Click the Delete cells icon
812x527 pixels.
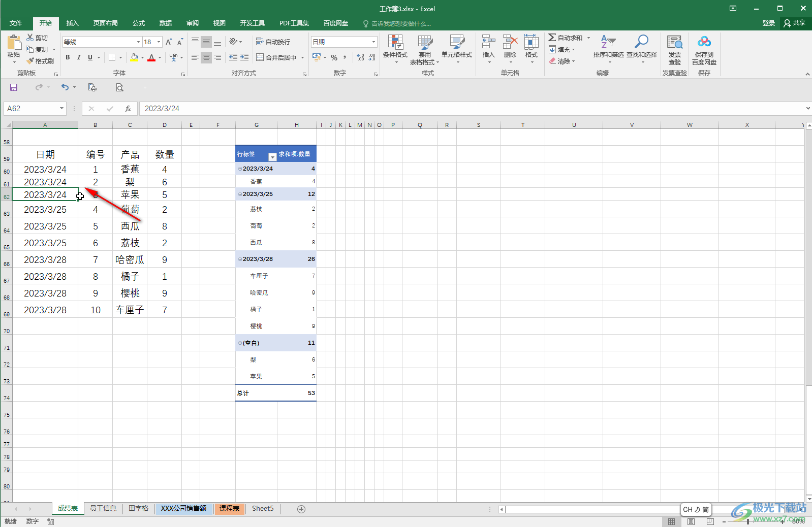pos(510,42)
